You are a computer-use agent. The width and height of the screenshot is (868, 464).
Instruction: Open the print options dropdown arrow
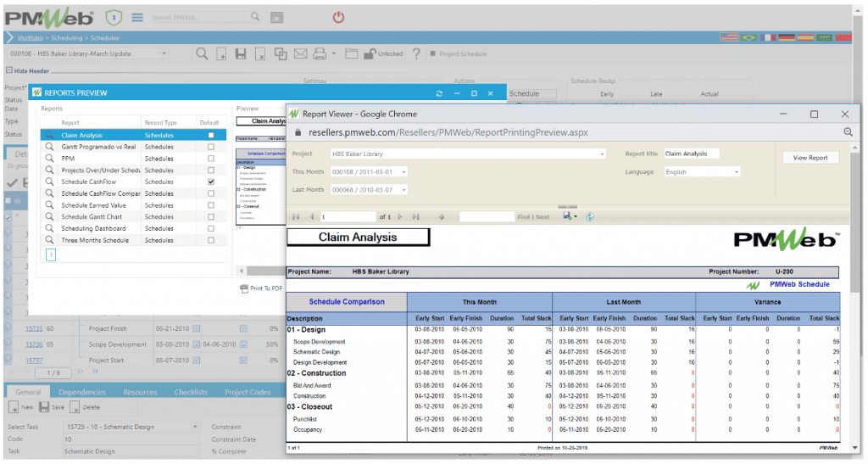coord(334,53)
